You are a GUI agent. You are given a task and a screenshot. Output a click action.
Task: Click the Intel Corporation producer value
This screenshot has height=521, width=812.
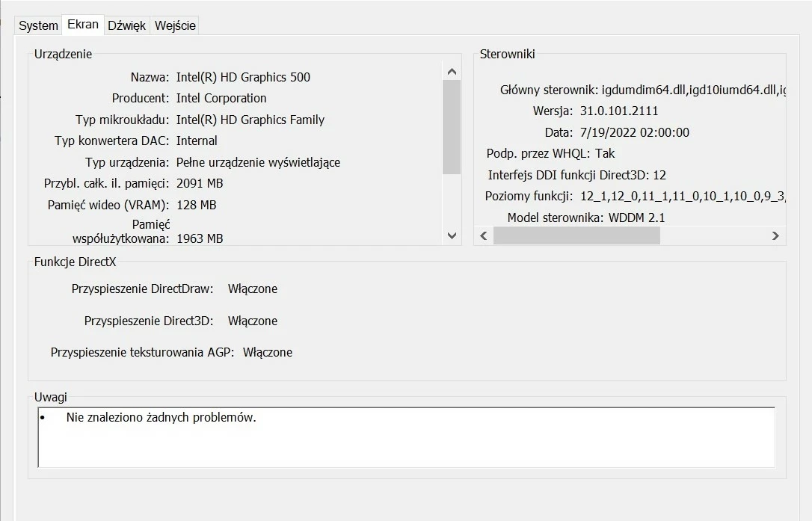pos(221,98)
